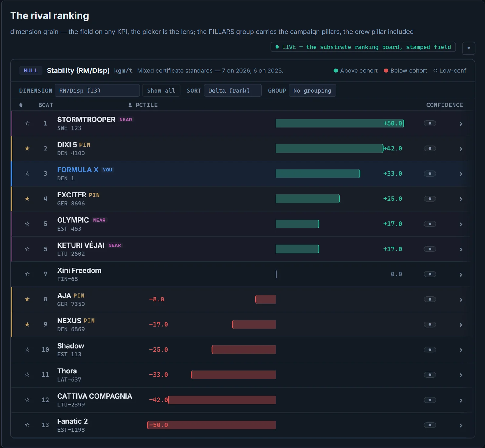Unstar the EXCITER boat
The image size is (485, 448).
click(x=27, y=199)
